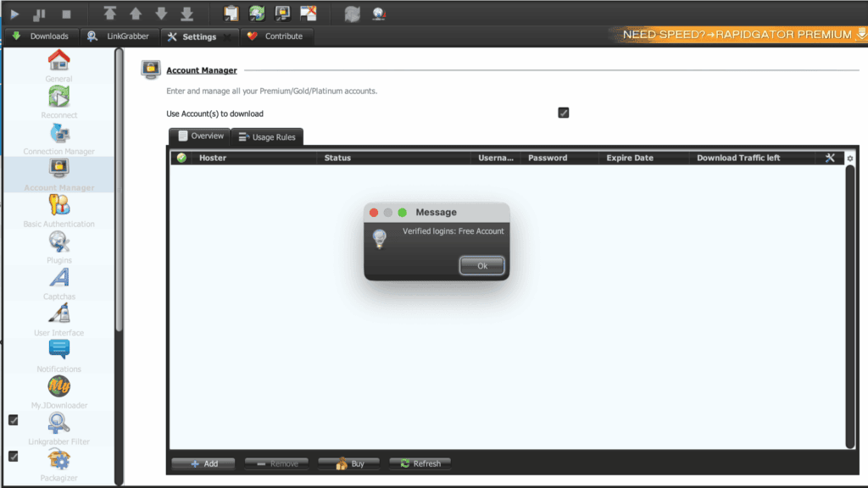Move selection to bottom of queue
The image size is (868, 488).
tap(187, 14)
